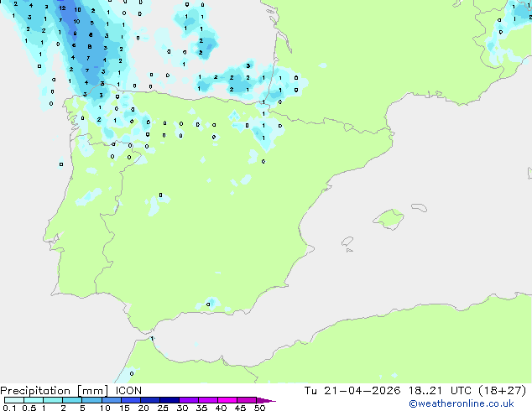Click legend value '45'
The height and width of the screenshot is (411, 532).
tap(240, 408)
